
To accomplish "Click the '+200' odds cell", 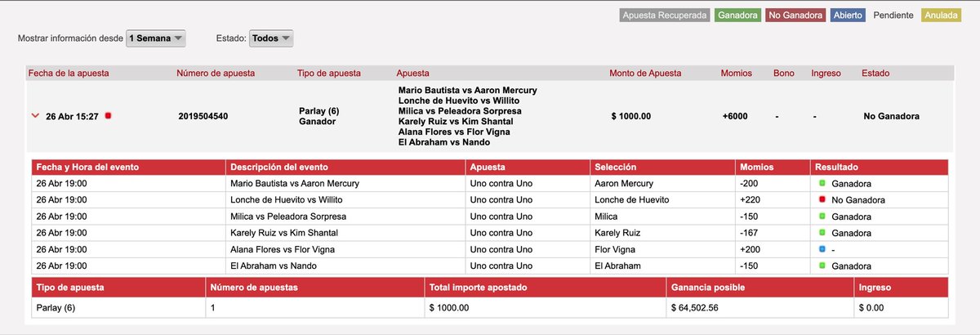I will pyautogui.click(x=751, y=249).
